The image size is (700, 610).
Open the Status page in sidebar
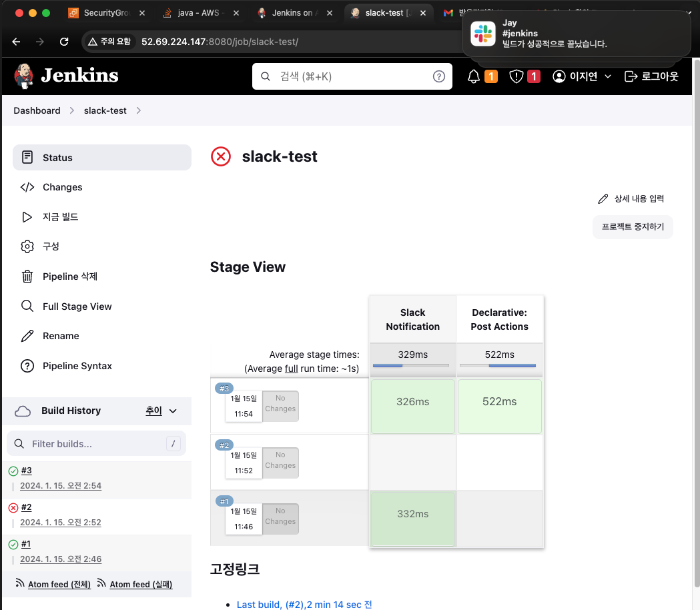102,157
